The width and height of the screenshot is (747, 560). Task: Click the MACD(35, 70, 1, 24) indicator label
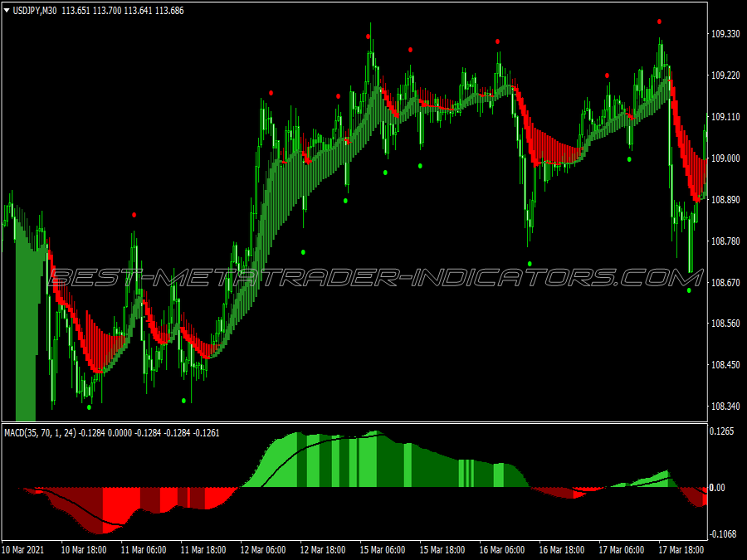pos(40,433)
